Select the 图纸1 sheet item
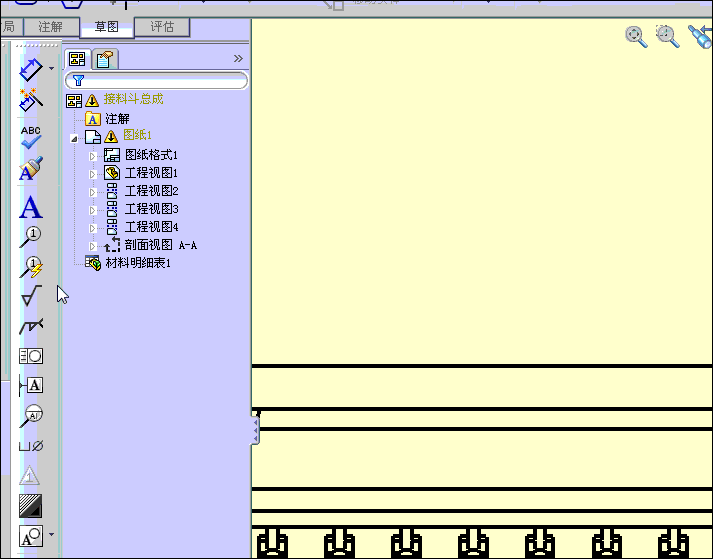This screenshot has width=713, height=559. tap(137, 135)
